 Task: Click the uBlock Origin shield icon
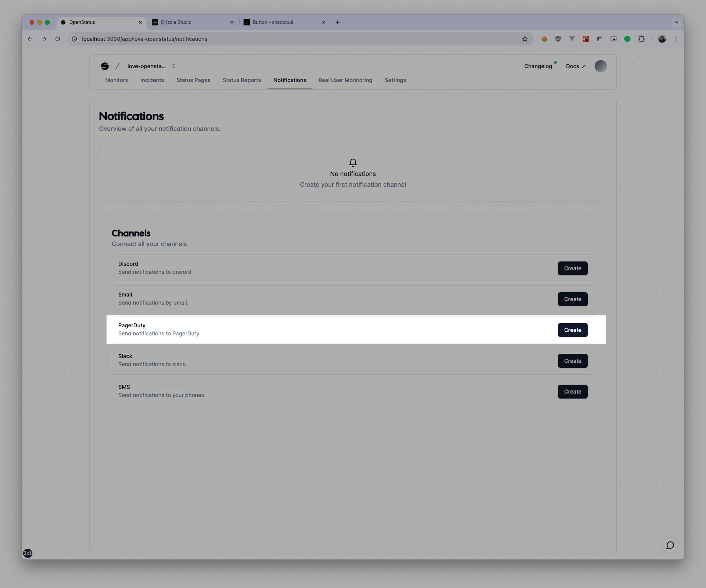[558, 39]
